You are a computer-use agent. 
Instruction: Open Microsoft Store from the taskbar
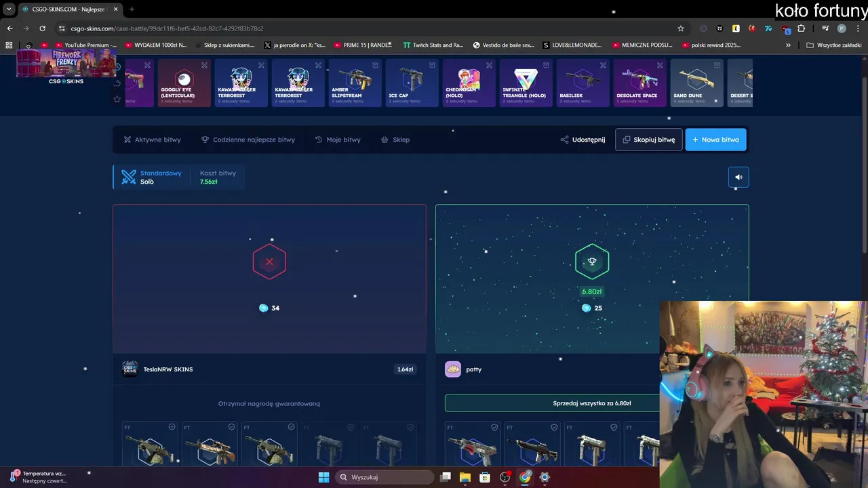[x=485, y=477]
